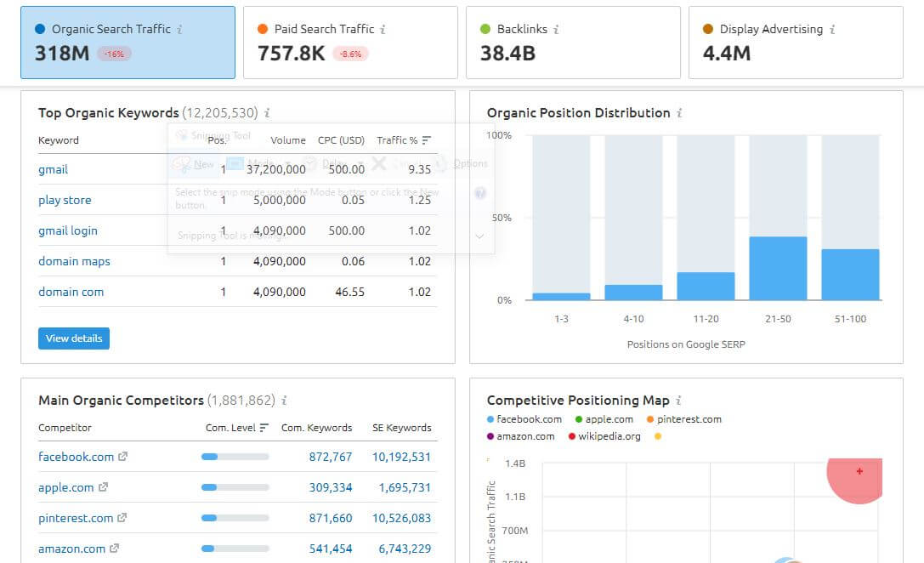Show the Backlinks info tooltip icon
The image size is (924, 563).
coord(556,29)
